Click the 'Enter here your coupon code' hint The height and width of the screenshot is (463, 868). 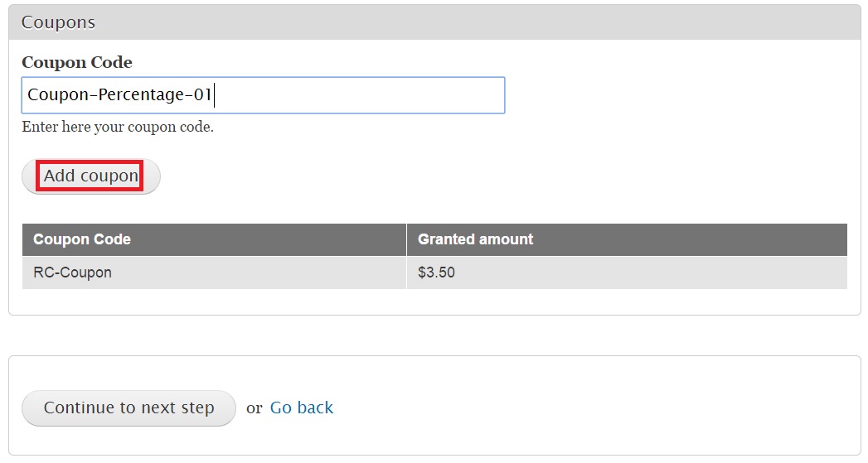coord(118,128)
